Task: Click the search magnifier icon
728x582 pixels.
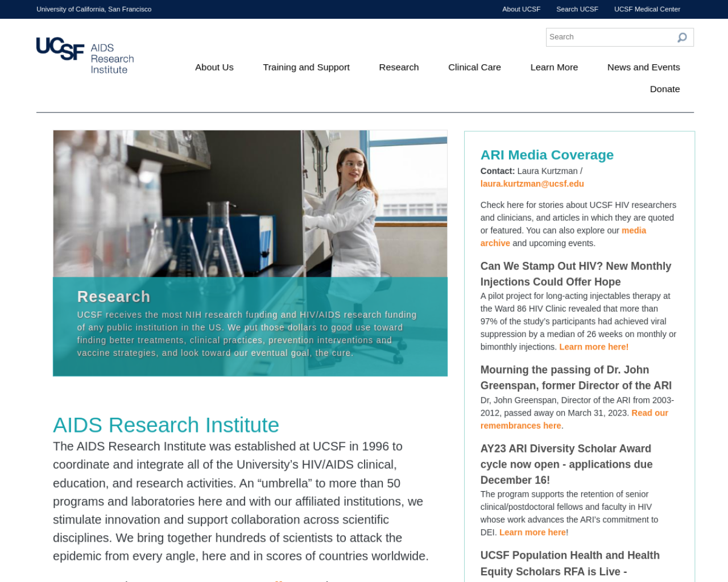Action: [682, 38]
